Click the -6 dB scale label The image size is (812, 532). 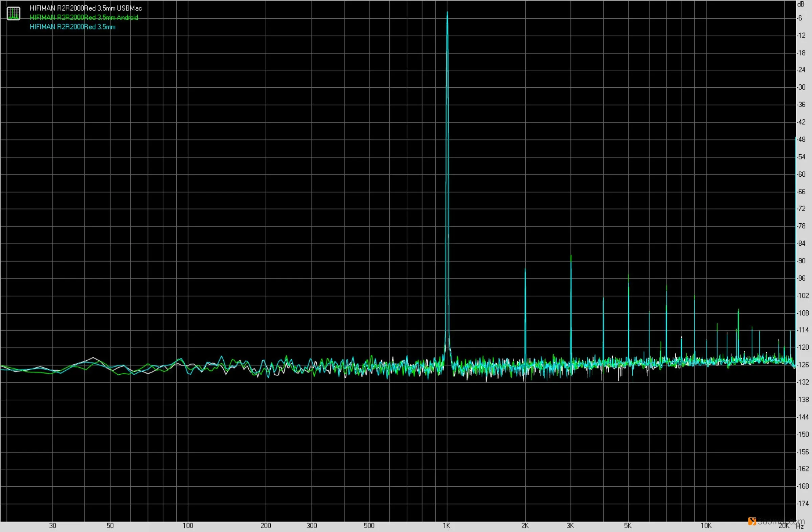799,18
